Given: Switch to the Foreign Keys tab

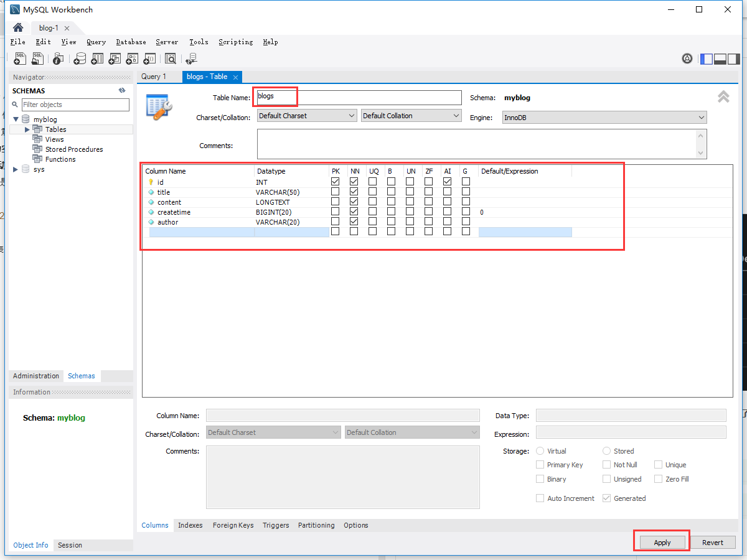Looking at the screenshot, I should click(233, 525).
